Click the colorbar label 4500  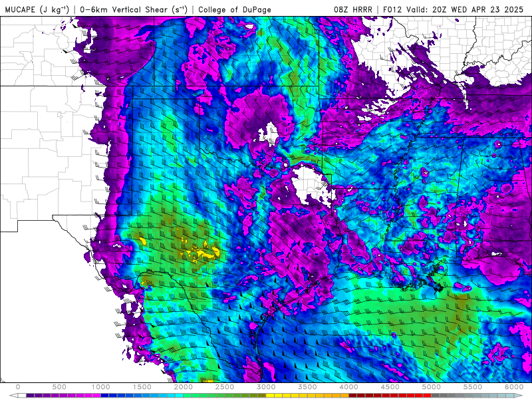[x=390, y=387]
